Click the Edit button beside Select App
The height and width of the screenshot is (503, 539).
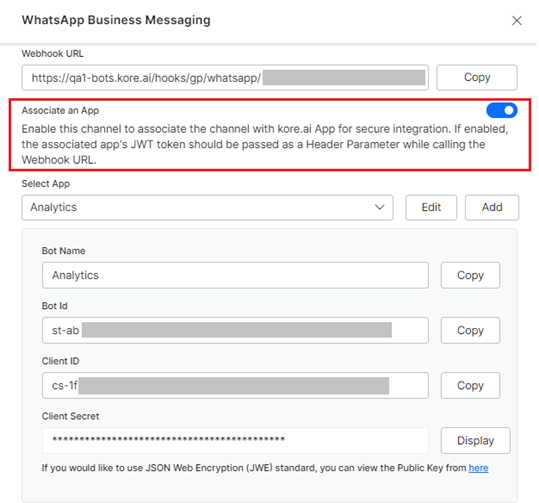point(431,207)
